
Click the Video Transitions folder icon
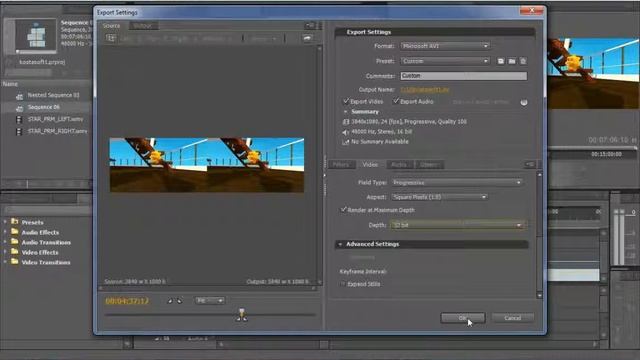[15, 262]
